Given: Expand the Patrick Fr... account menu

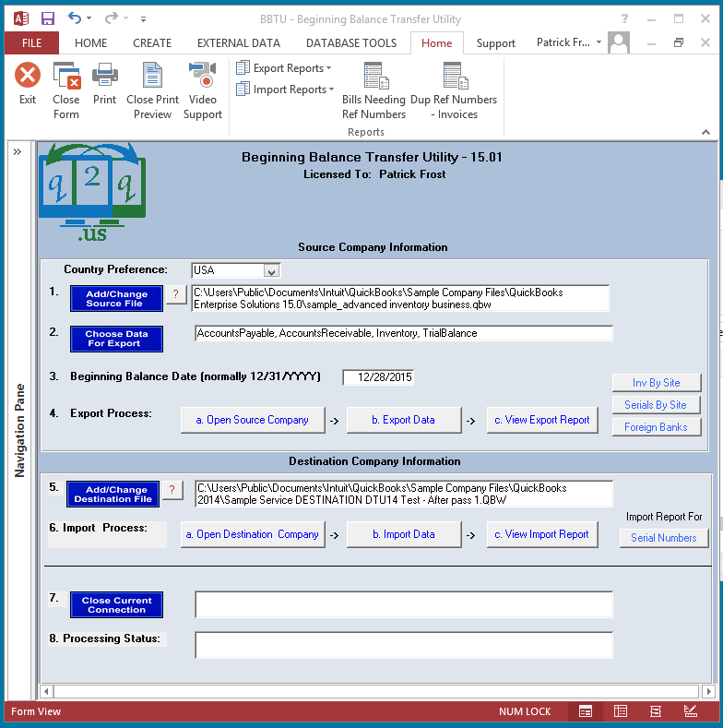Looking at the screenshot, I should pos(599,42).
